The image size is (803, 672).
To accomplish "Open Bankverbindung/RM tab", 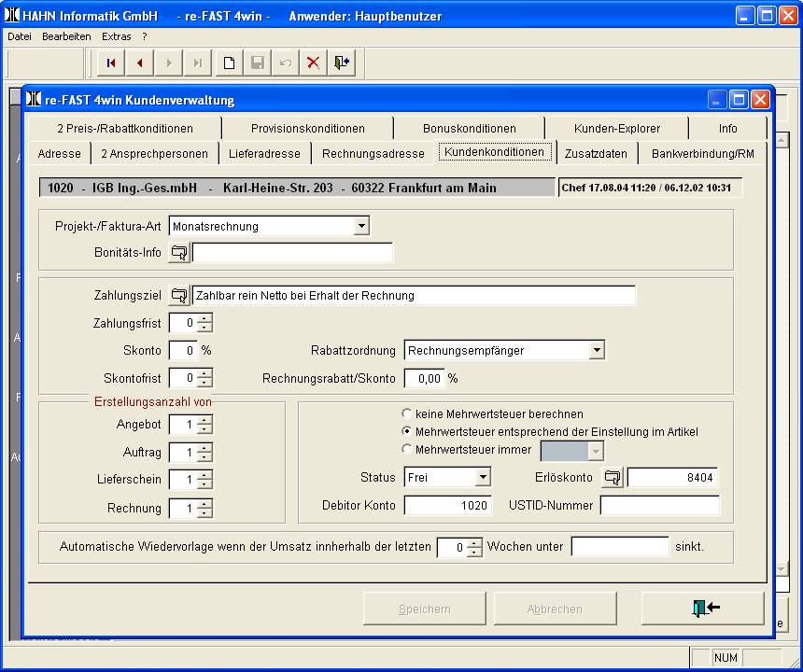I will [x=702, y=154].
